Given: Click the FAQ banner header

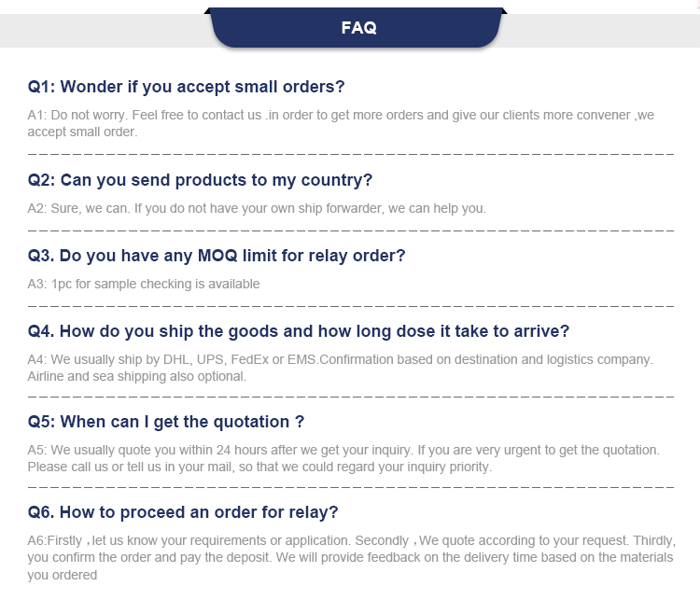Looking at the screenshot, I should click(359, 28).
